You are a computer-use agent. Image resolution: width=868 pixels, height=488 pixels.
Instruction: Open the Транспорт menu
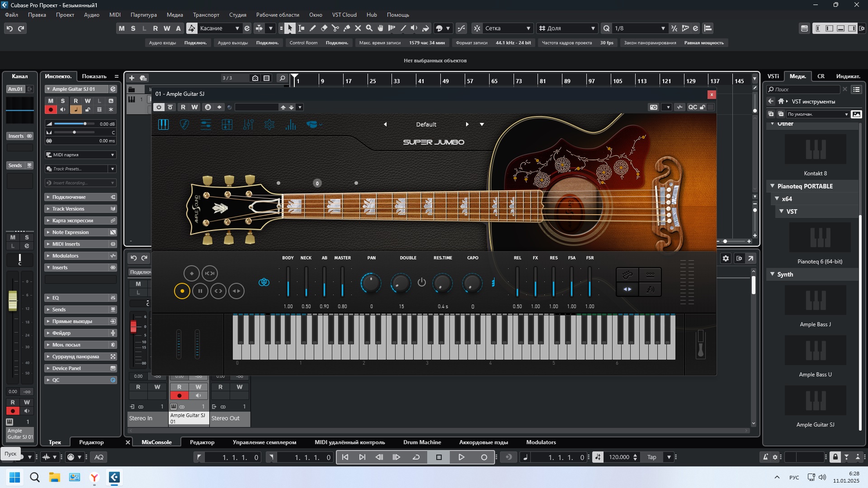206,14
